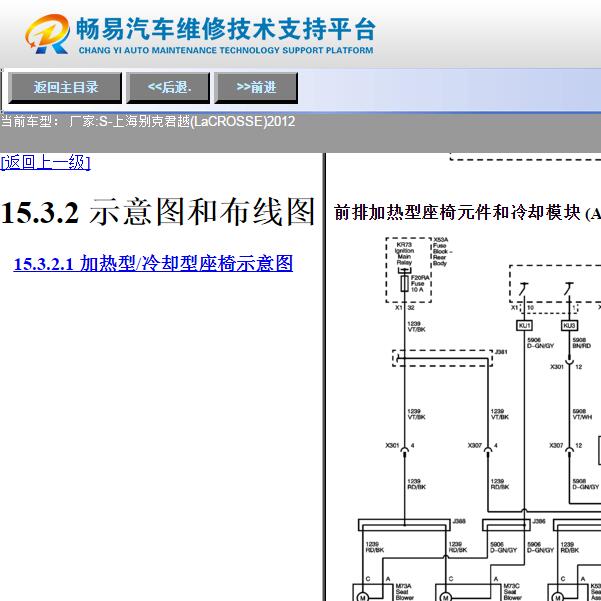Screen dimensions: 601x601
Task: Click the 15.3.2 示意图和布线图 heading
Action: (158, 212)
